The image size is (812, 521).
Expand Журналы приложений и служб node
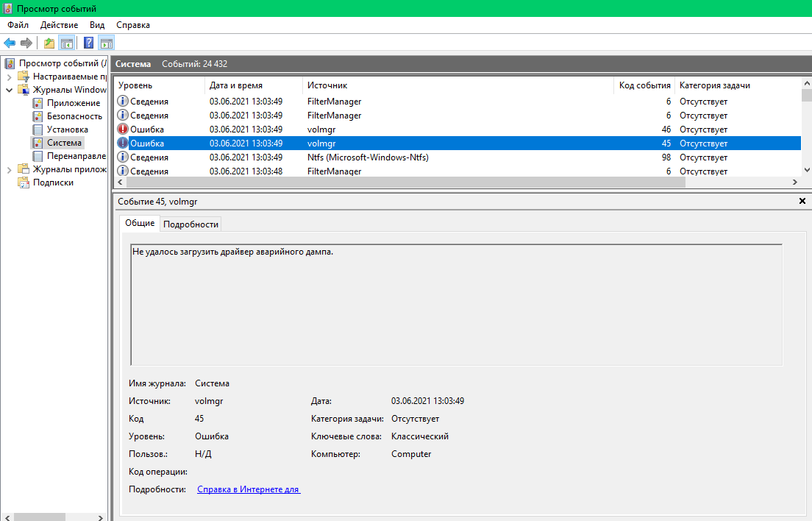click(9, 169)
